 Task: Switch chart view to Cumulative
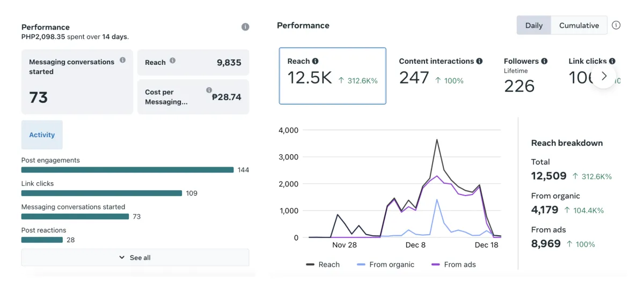point(579,25)
